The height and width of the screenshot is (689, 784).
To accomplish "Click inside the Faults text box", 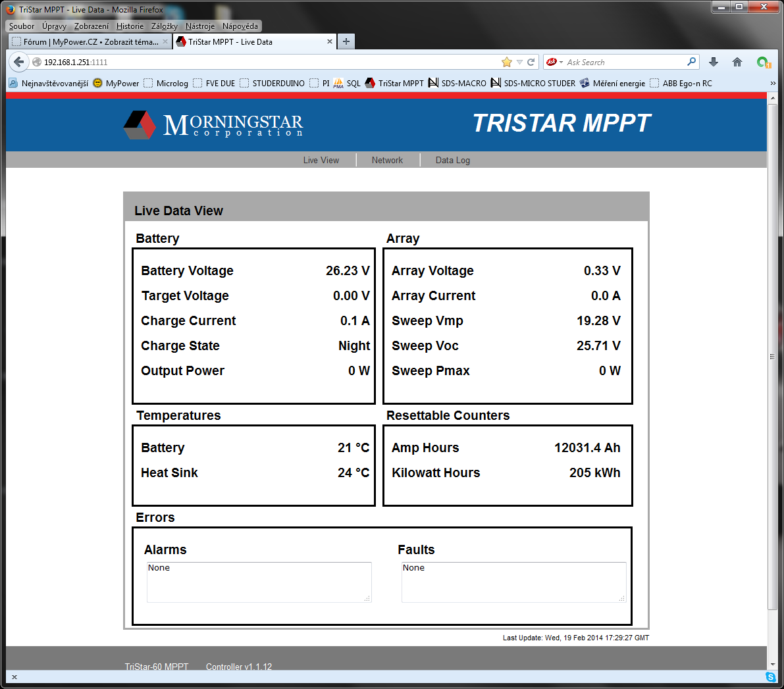I will [x=514, y=582].
